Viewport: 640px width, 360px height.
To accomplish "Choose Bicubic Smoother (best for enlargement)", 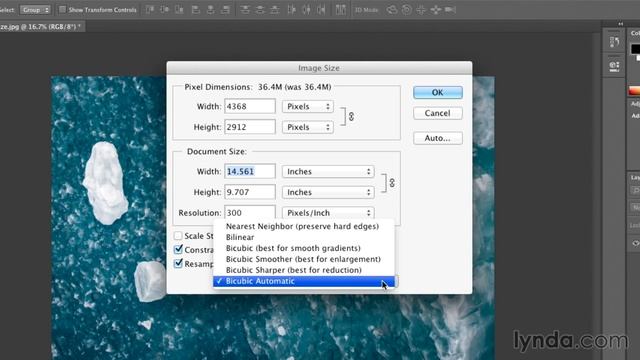I will coord(304,259).
